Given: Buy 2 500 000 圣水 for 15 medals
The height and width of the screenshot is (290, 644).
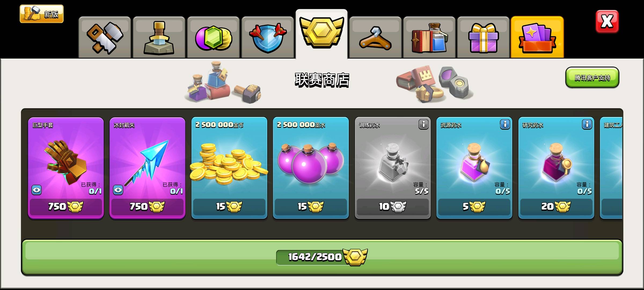Looking at the screenshot, I should tap(311, 206).
